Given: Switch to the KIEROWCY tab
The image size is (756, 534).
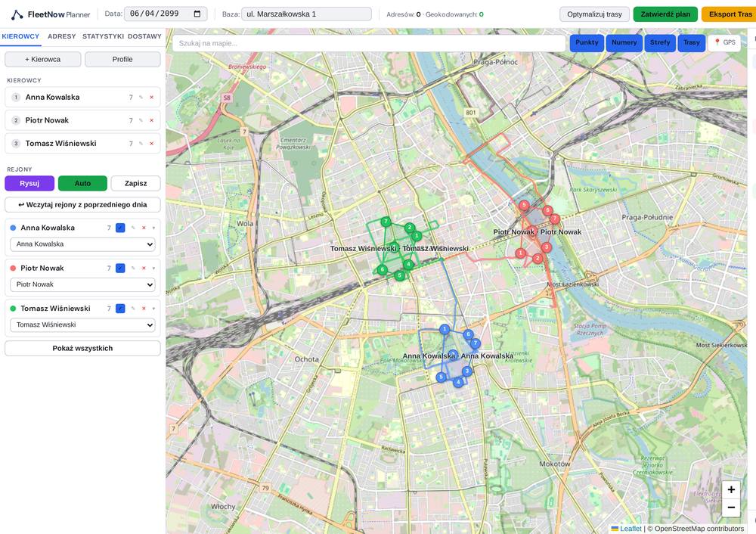Looking at the screenshot, I should [20, 36].
